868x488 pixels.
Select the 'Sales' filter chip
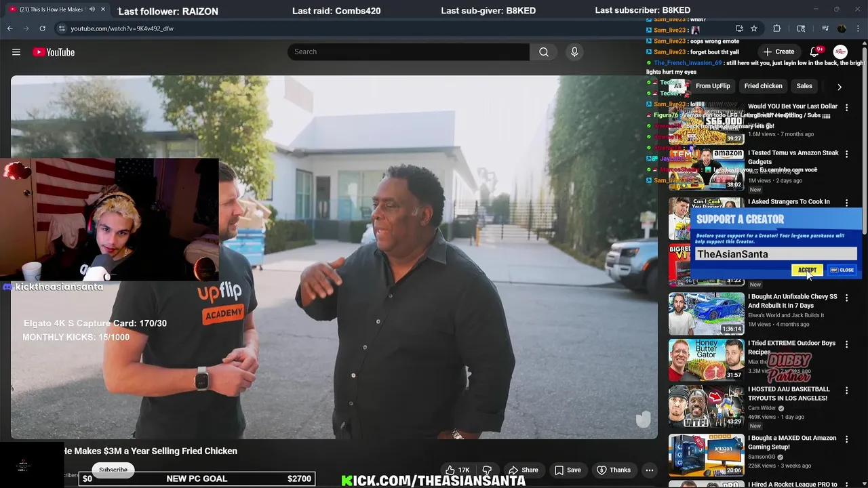point(804,86)
